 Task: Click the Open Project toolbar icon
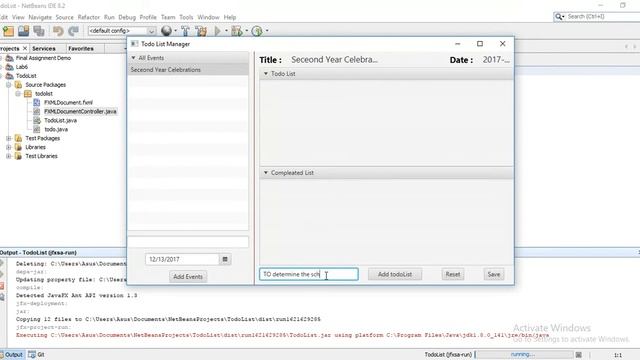click(x=24, y=31)
